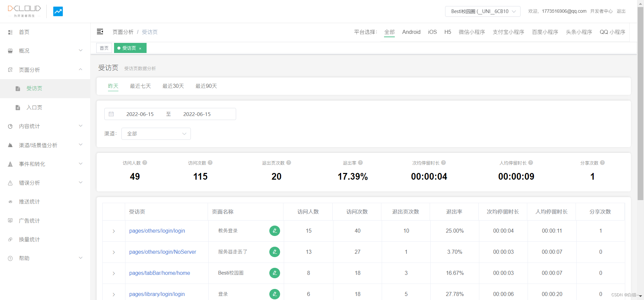Open the pages/tabBar/home/home link
The image size is (644, 300).
(160, 273)
